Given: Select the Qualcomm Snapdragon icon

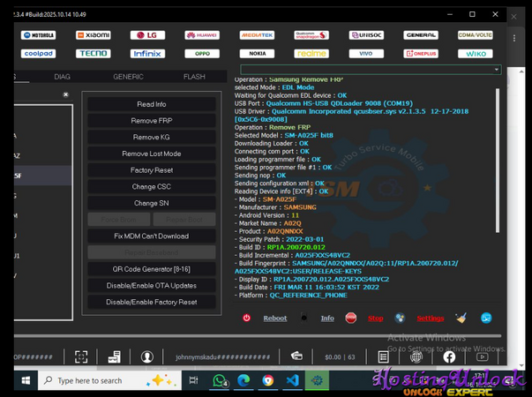Looking at the screenshot, I should tap(311, 35).
